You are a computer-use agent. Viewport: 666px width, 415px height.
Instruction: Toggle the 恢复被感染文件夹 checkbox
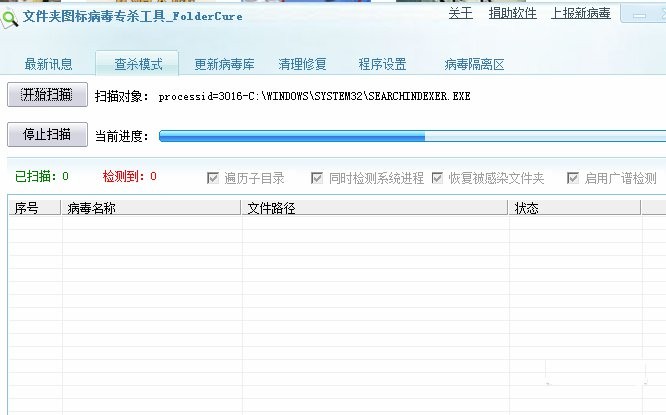pos(437,178)
